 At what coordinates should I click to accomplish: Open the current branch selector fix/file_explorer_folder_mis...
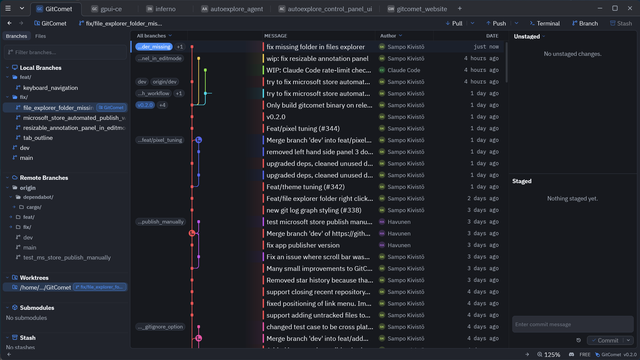click(x=120, y=23)
